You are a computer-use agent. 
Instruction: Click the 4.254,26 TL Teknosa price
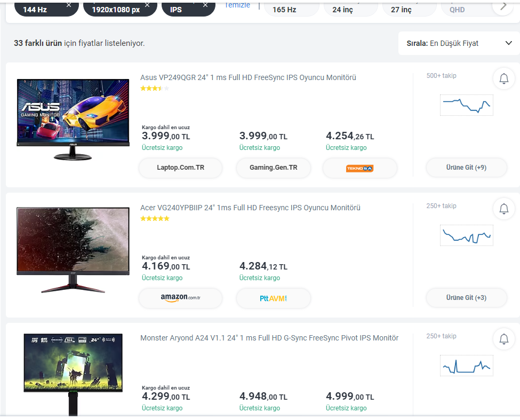tap(350, 136)
